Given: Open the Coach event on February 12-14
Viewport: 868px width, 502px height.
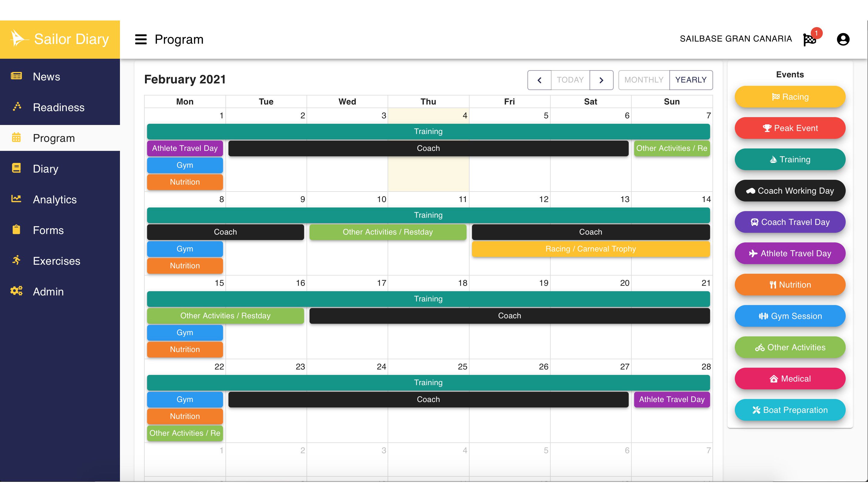Looking at the screenshot, I should pos(591,232).
